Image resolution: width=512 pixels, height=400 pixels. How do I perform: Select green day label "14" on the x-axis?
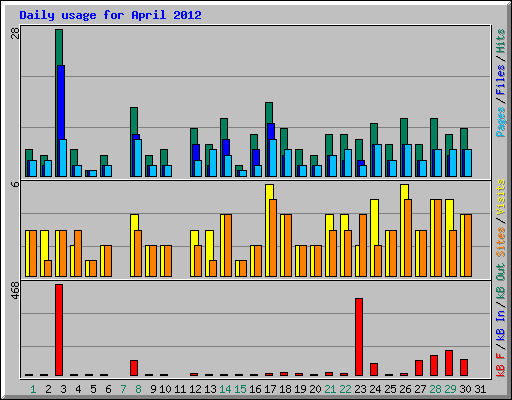click(225, 389)
